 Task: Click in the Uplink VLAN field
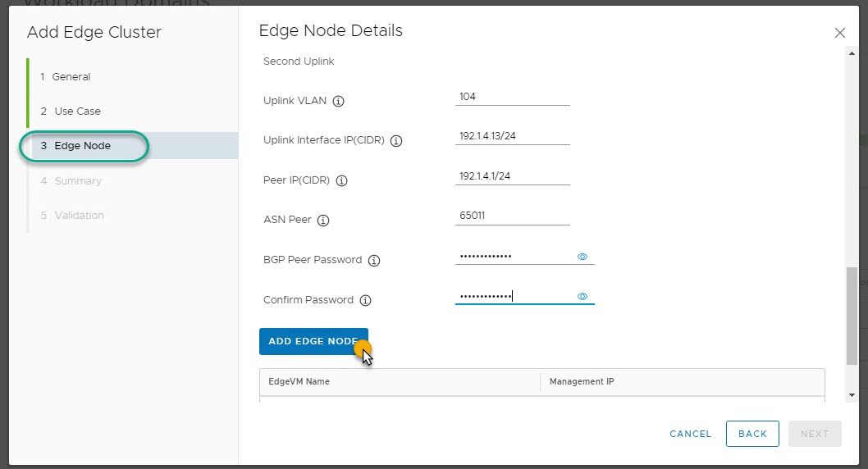tap(512, 97)
